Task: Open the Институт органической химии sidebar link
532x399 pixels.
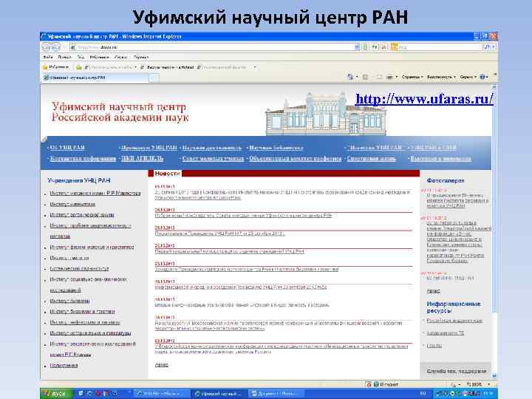Action: [82, 215]
